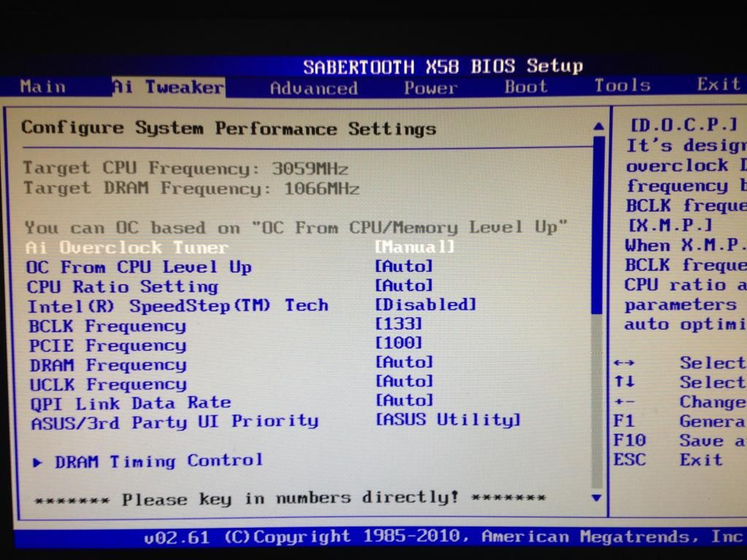Click the Please key in numbers directly note
The width and height of the screenshot is (747, 560).
[x=290, y=499]
